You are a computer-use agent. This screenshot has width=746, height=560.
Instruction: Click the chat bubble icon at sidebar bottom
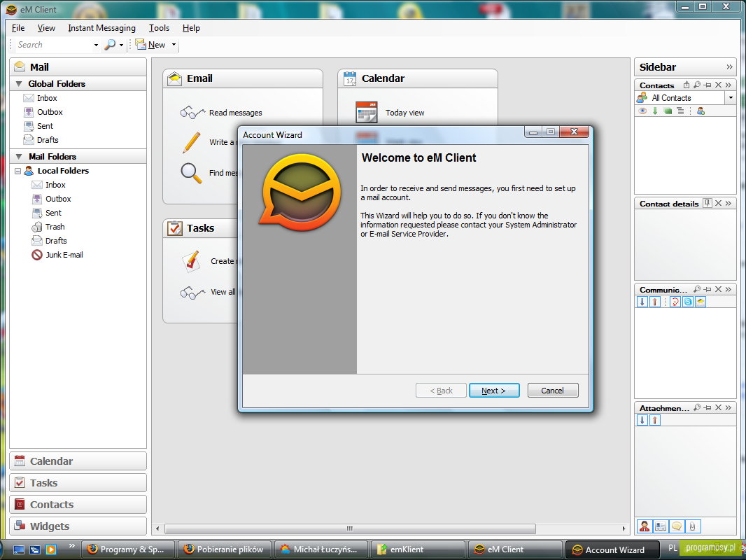tap(677, 526)
